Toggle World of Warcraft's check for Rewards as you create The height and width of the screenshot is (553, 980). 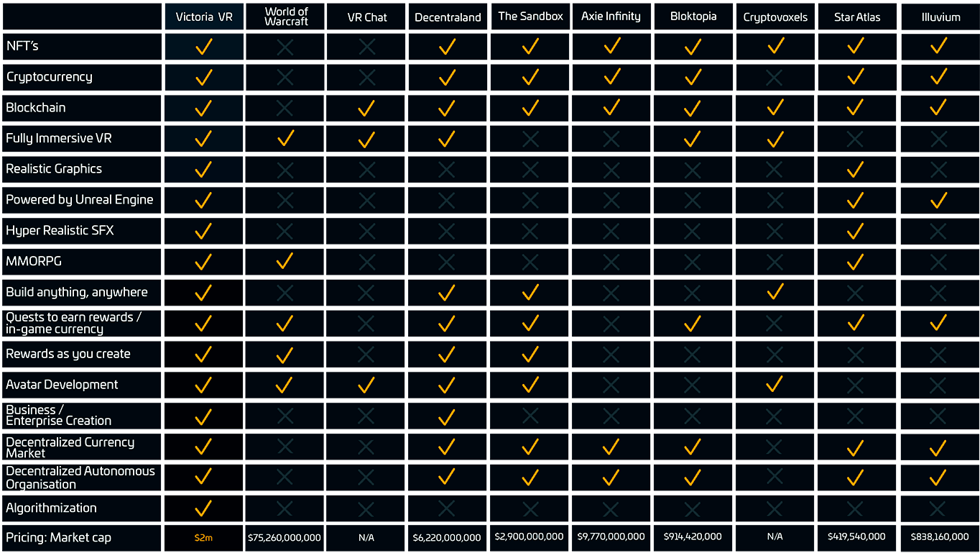[285, 353]
